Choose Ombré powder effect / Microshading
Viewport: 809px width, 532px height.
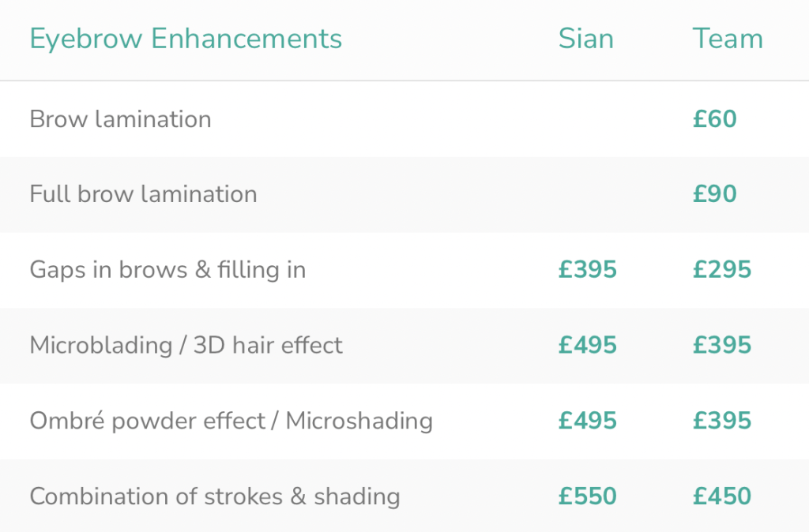[231, 421]
